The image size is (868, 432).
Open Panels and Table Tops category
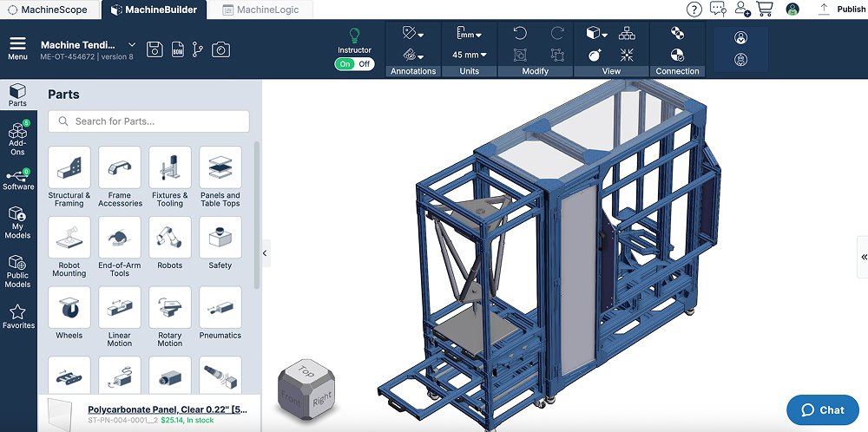click(220, 177)
